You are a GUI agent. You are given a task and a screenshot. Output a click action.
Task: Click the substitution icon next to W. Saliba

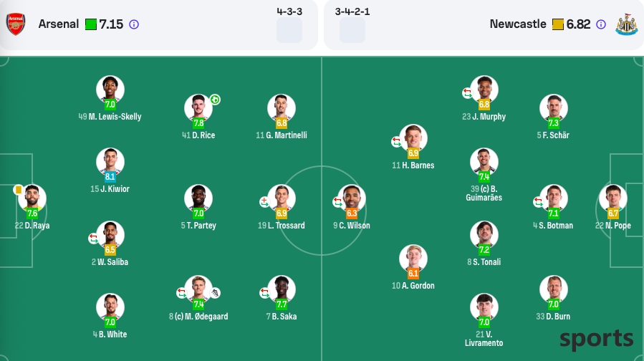(94, 239)
